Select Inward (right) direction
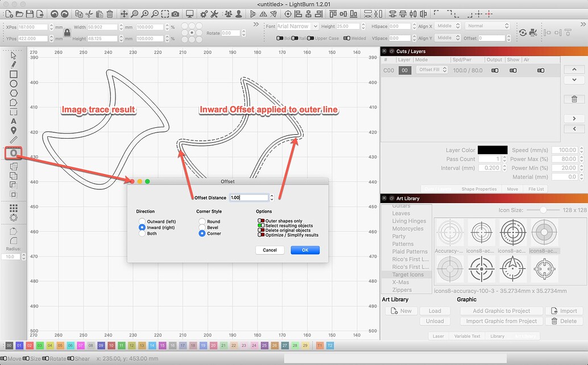Image resolution: width=588 pixels, height=365 pixels. (x=142, y=227)
